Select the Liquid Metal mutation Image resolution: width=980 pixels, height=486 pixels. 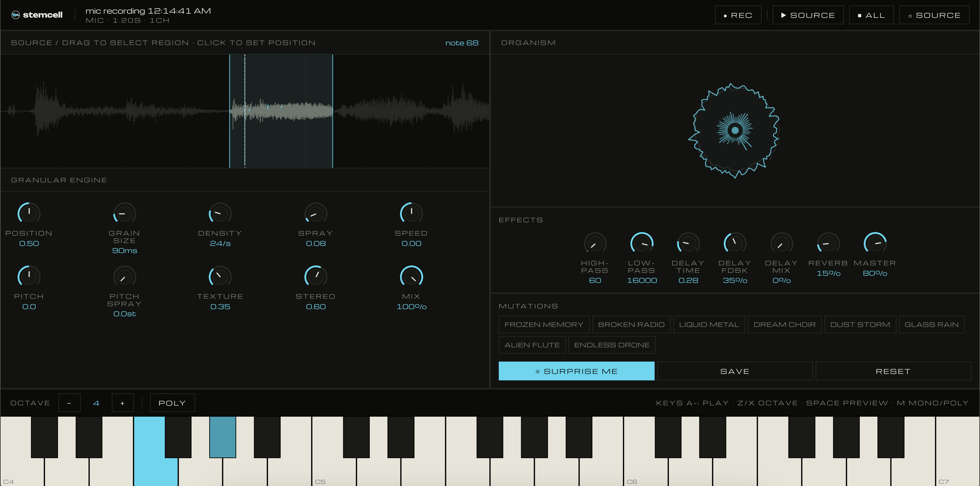(x=709, y=324)
